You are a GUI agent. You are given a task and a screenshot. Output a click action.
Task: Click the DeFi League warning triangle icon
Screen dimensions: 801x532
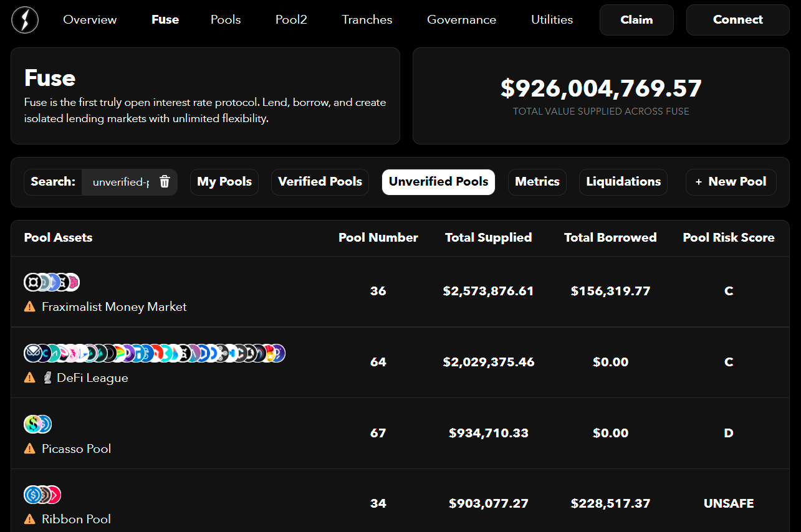(x=29, y=378)
